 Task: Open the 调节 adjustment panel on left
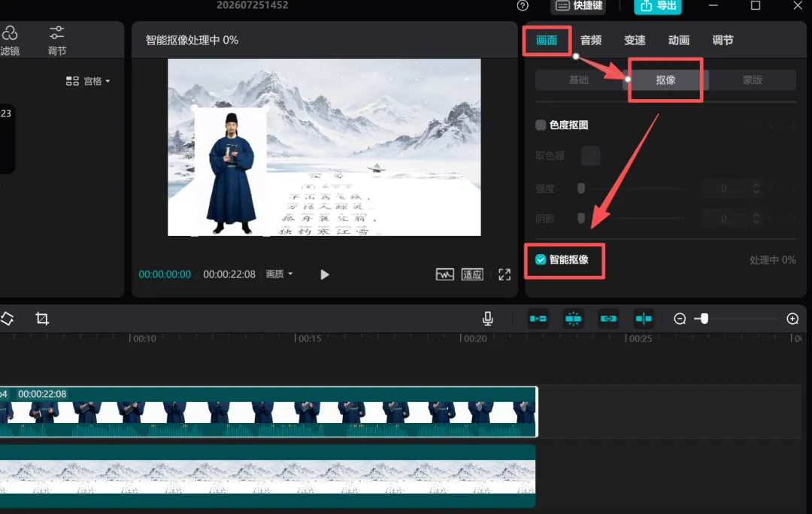click(x=57, y=41)
